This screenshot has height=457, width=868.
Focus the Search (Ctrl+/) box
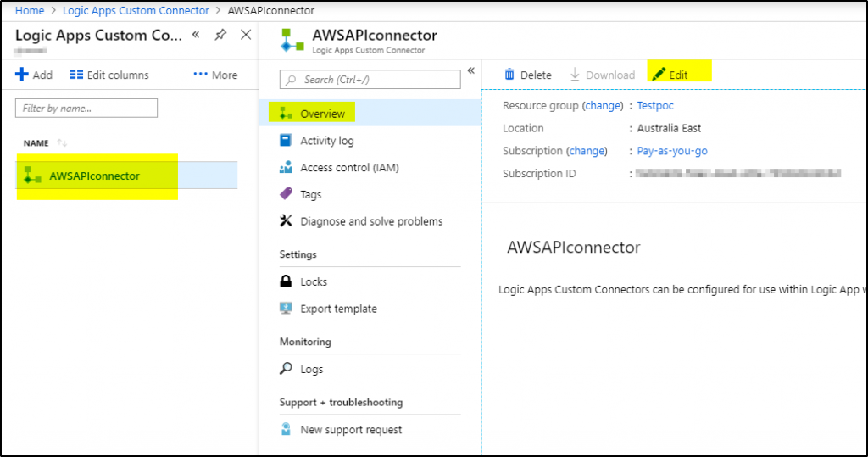pyautogui.click(x=370, y=79)
